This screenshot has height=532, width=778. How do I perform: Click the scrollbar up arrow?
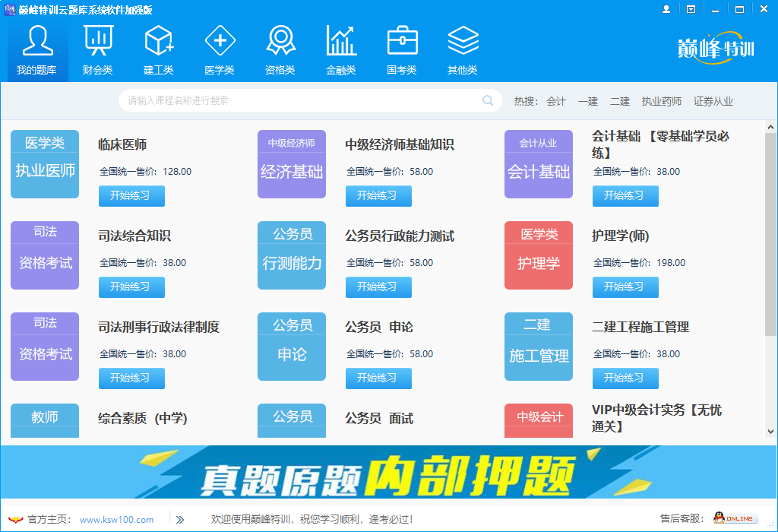pyautogui.click(x=770, y=127)
